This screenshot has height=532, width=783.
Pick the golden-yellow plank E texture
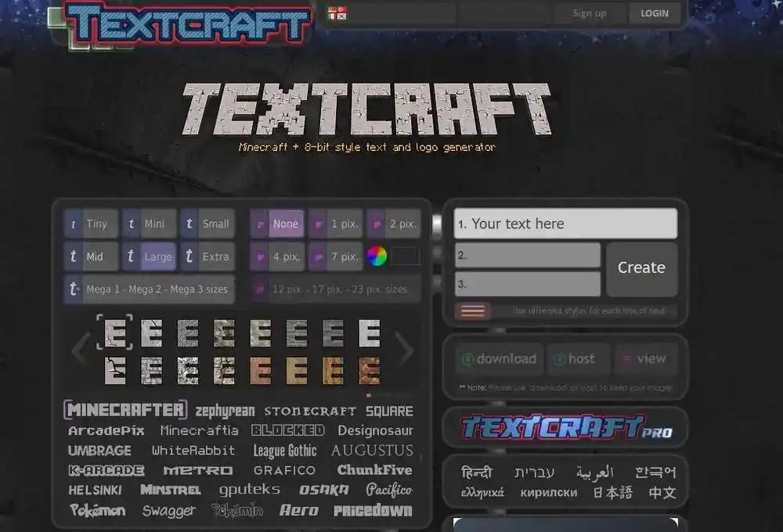333,371
